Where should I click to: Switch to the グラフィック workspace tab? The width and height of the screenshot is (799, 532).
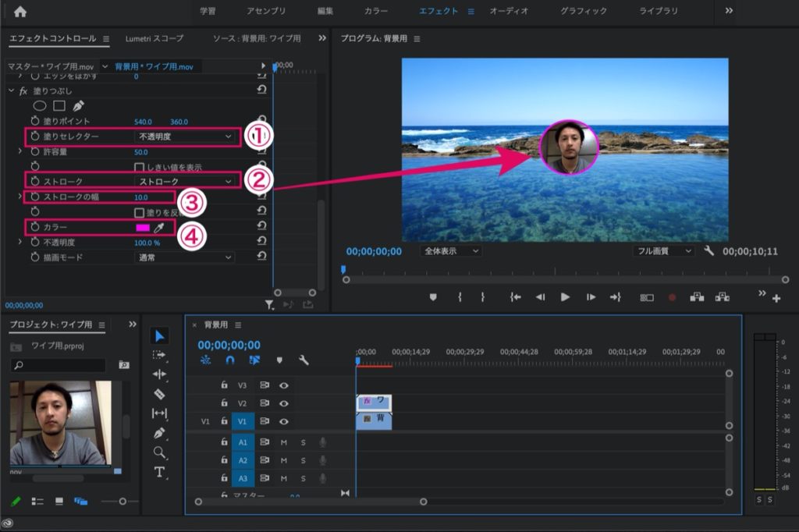584,11
